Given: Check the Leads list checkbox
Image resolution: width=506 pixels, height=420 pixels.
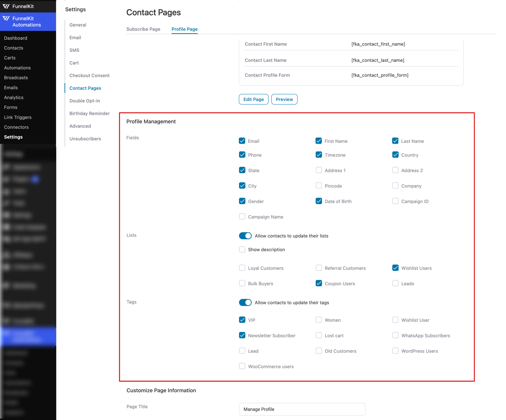Looking at the screenshot, I should [x=395, y=283].
